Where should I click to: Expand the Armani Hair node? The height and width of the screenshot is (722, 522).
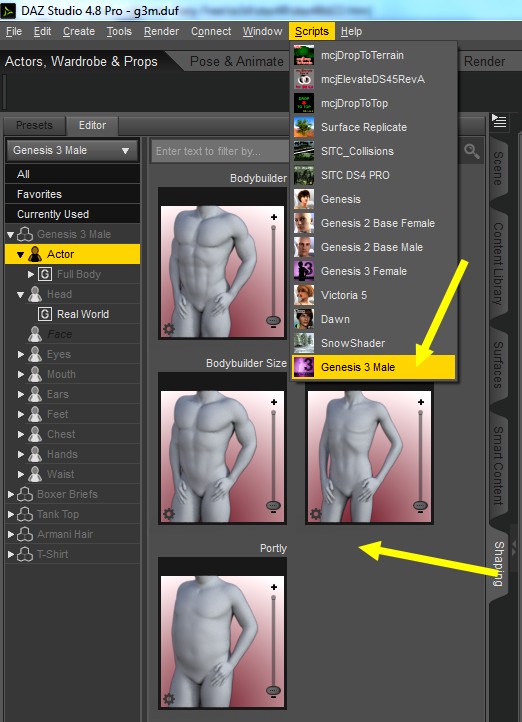(x=11, y=534)
